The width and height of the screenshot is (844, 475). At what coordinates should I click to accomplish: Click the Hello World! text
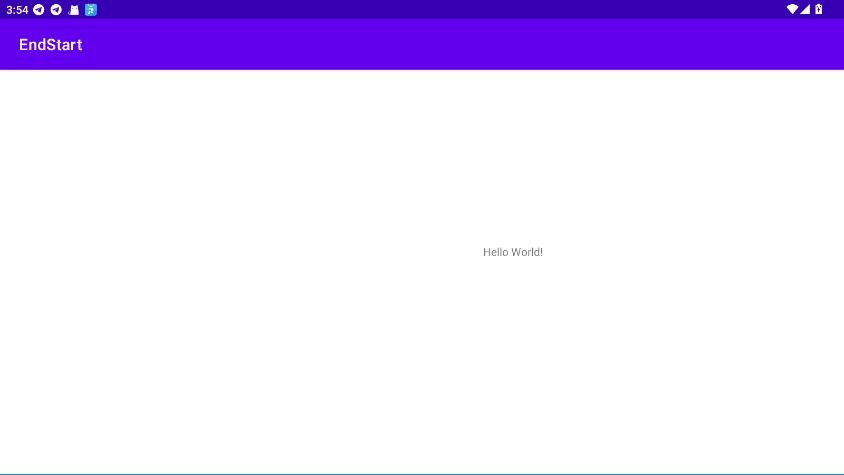point(512,252)
